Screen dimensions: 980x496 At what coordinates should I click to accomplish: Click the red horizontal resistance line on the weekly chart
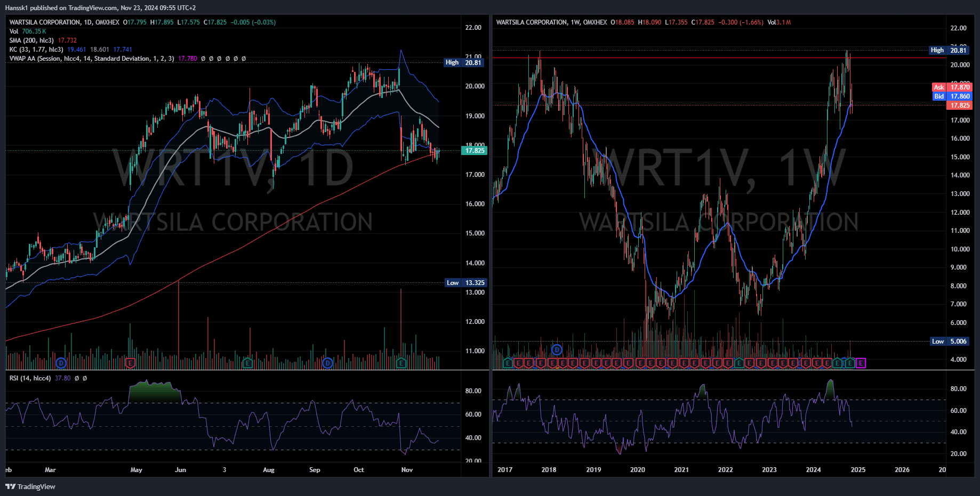[719, 58]
